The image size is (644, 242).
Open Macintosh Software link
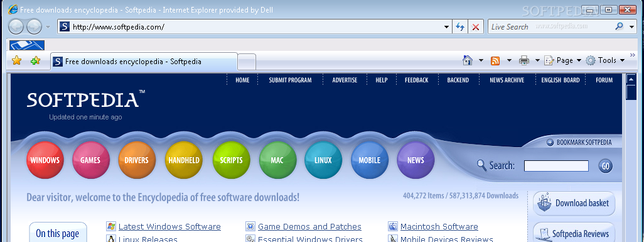click(439, 226)
